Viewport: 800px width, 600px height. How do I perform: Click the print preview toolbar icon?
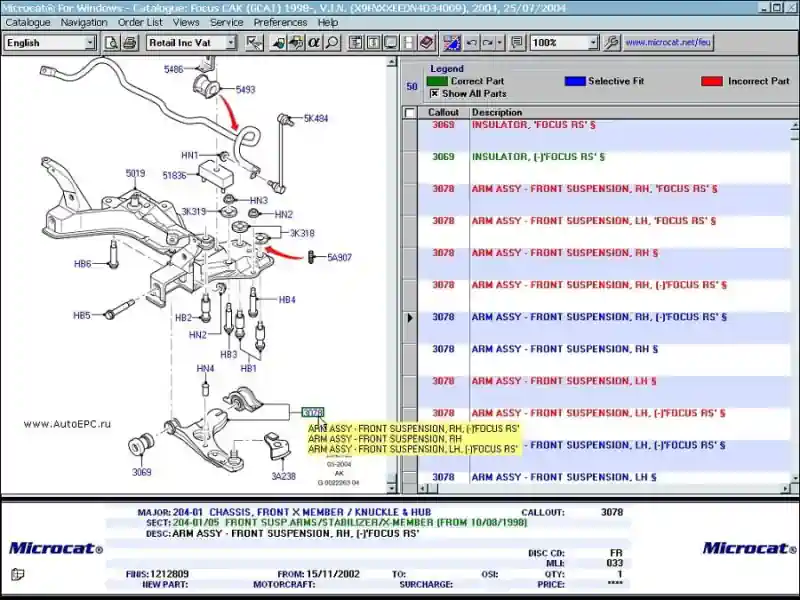tap(111, 43)
